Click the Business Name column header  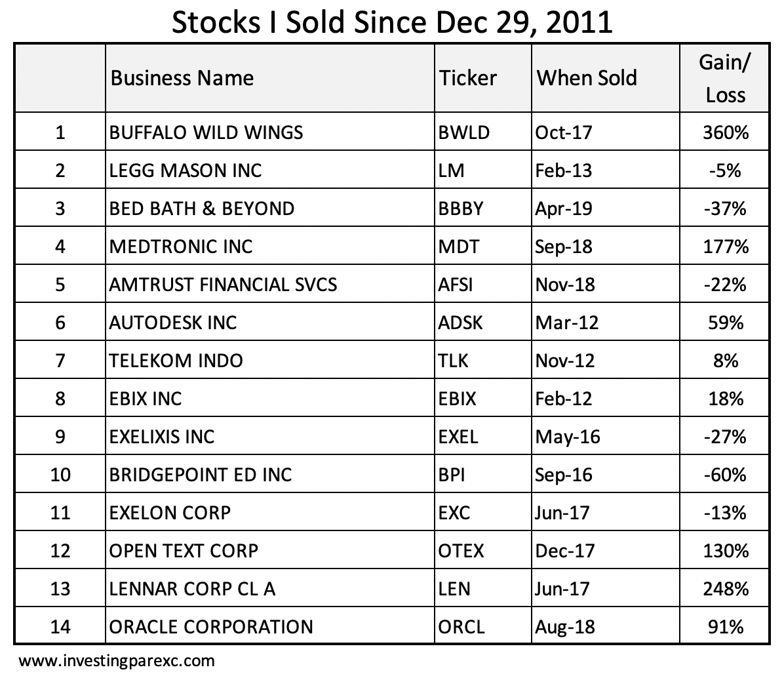(270, 78)
